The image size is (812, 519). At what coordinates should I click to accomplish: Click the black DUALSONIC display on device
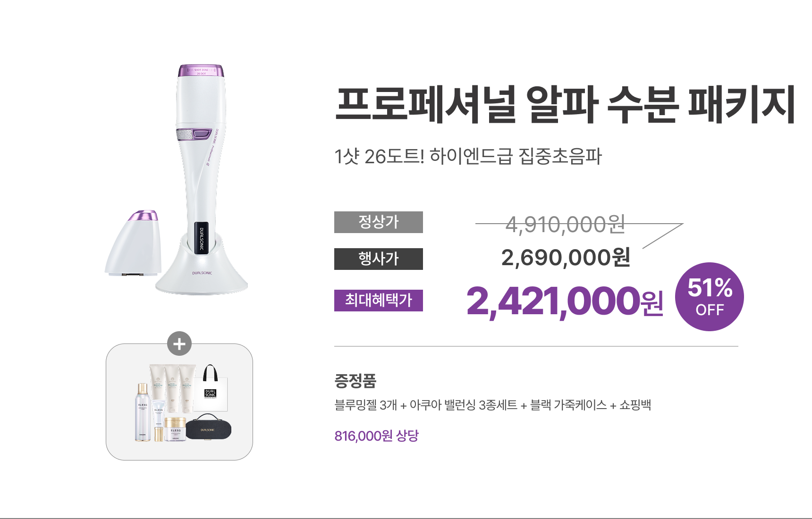click(202, 238)
